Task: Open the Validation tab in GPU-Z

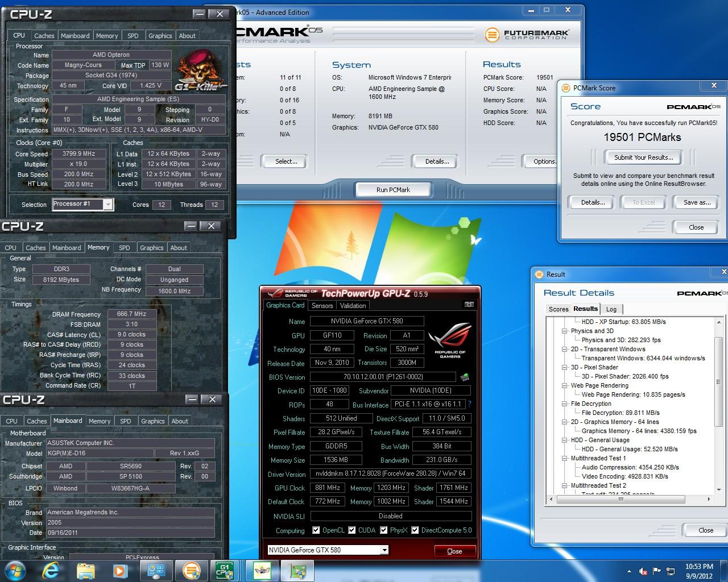Action: click(x=353, y=305)
